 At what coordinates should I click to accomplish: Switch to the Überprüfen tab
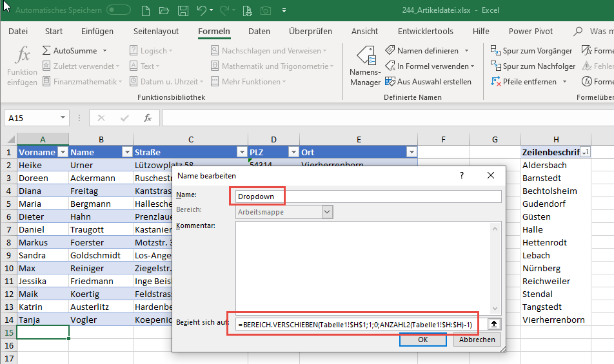click(x=310, y=32)
